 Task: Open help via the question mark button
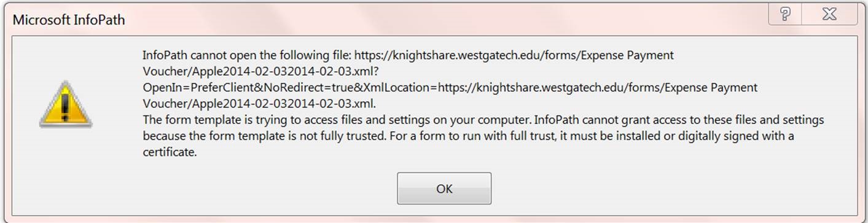pyautogui.click(x=786, y=14)
